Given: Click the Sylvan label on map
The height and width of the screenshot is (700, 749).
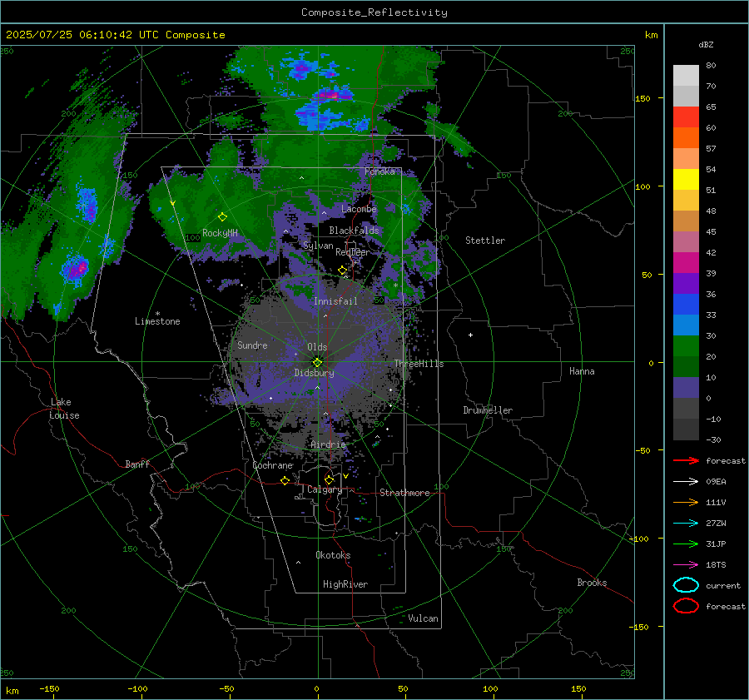Looking at the screenshot, I should pos(318,246).
